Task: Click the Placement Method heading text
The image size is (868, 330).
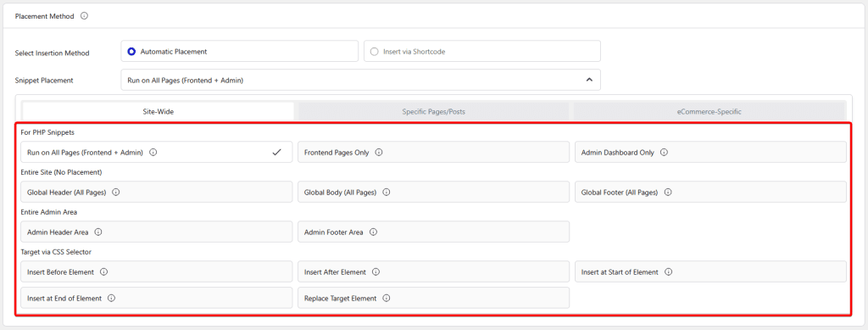Action: pyautogui.click(x=44, y=16)
